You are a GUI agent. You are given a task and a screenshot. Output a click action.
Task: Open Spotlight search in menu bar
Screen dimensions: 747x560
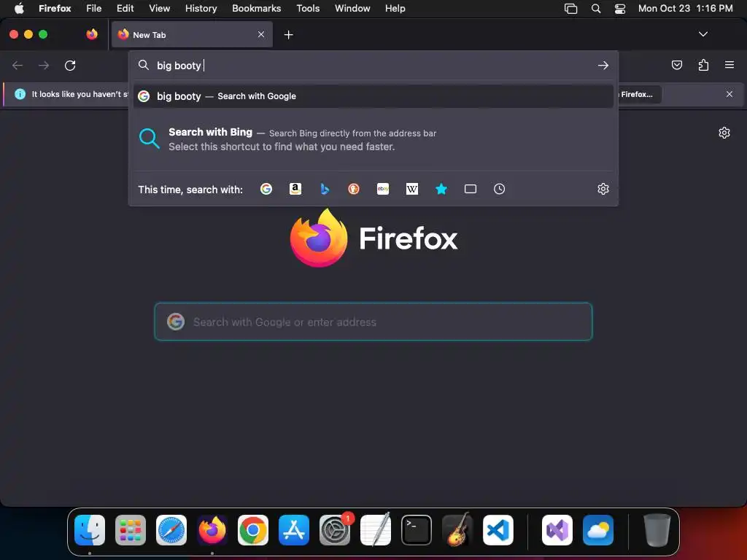tap(595, 9)
